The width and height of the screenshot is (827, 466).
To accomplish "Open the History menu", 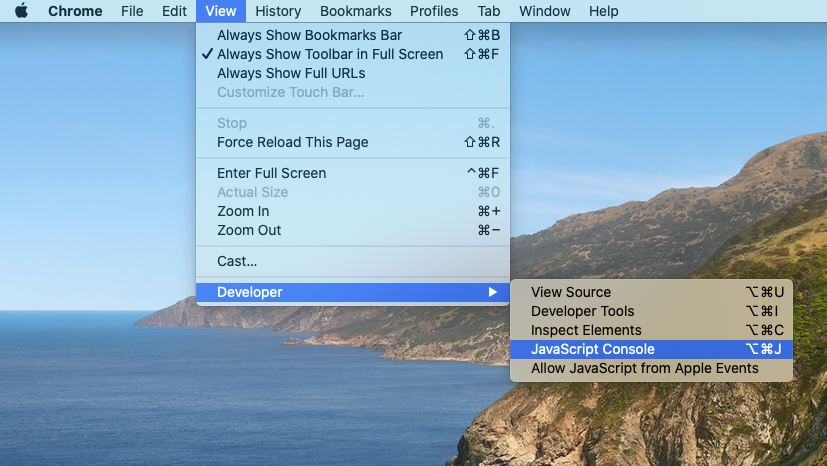I will (x=278, y=11).
